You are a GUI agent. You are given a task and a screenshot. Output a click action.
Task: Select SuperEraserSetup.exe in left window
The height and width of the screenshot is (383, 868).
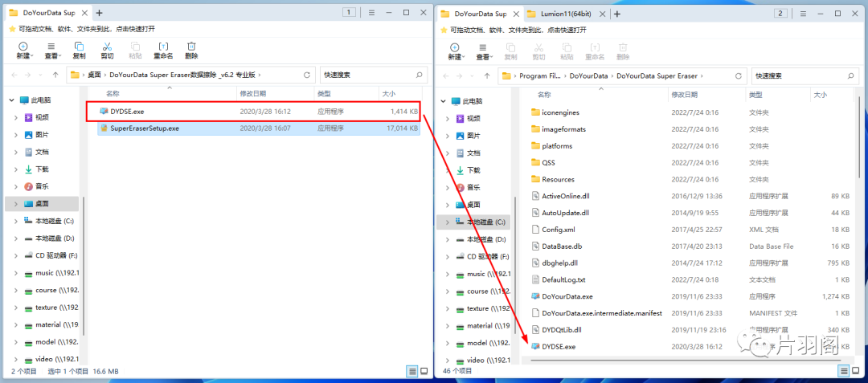(x=259, y=128)
